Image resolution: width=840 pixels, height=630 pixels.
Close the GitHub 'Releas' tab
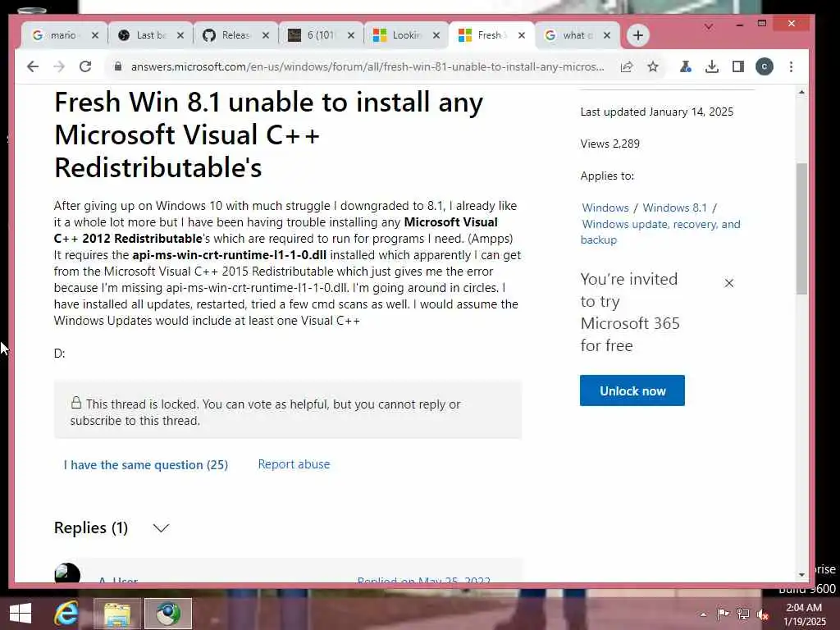(266, 35)
